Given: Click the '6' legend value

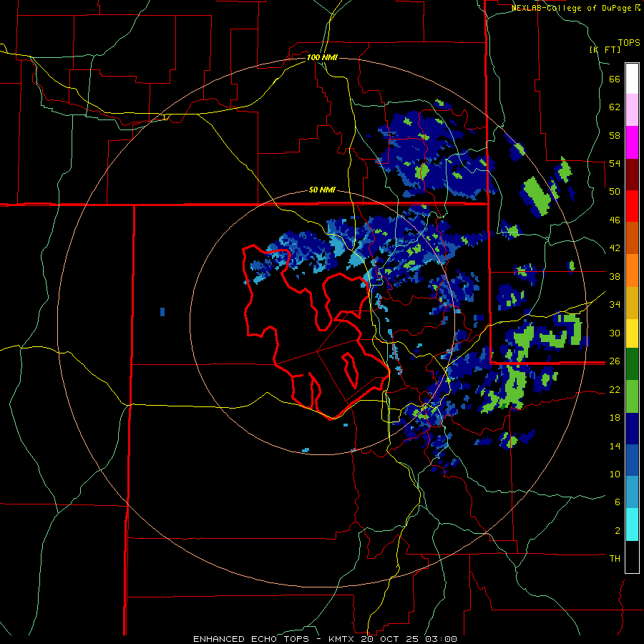Looking at the screenshot, I should point(618,502).
